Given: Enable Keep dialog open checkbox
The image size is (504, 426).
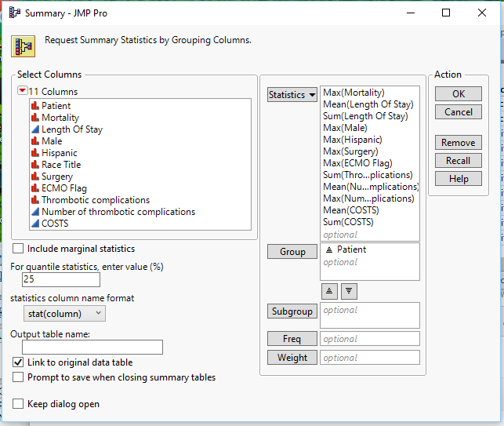Looking at the screenshot, I should click(18, 404).
